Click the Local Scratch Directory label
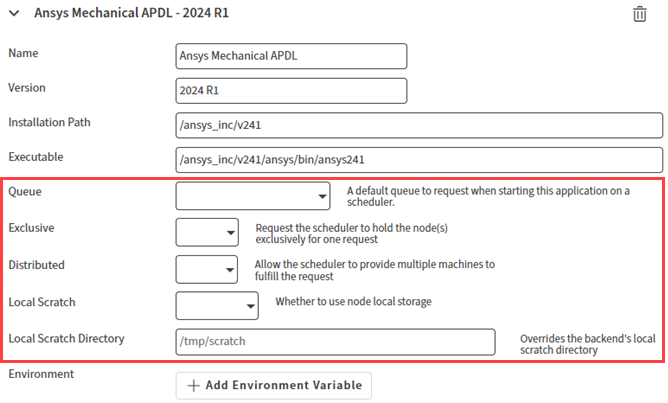Viewport: 668px width, 403px height. coord(66,339)
